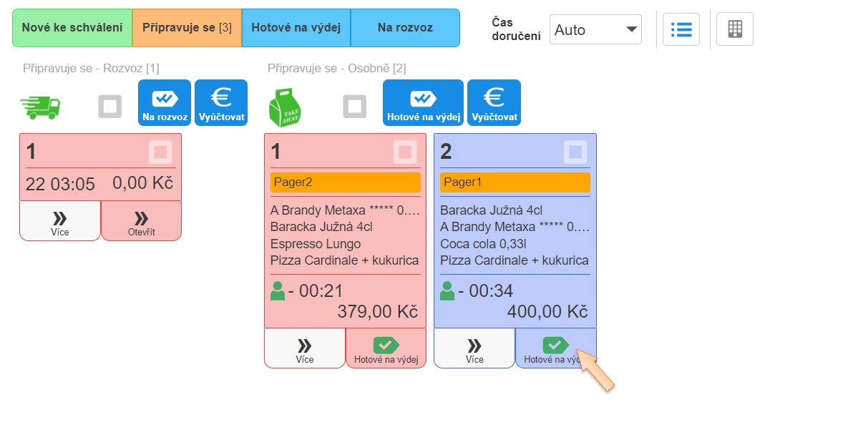Viewport: 868px width, 440px height.
Task: Select all orders checkbox in Rozvoz section
Action: coord(110,107)
